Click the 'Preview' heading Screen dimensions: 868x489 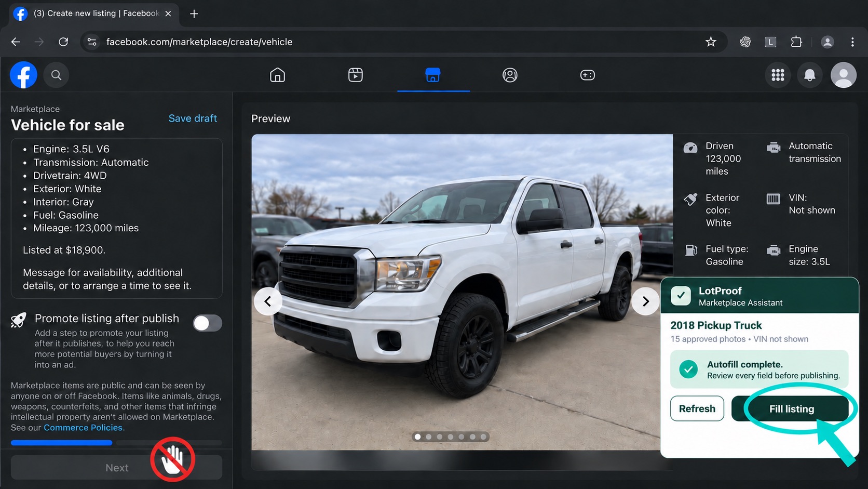click(x=270, y=118)
